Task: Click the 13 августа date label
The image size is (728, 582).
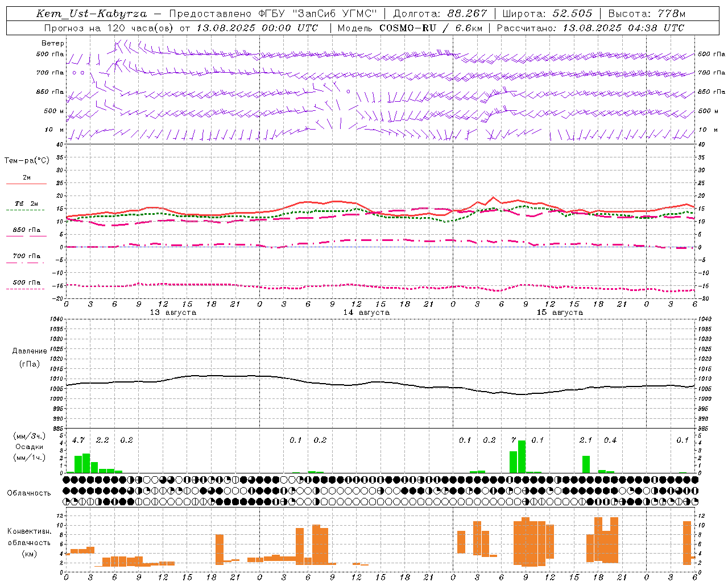Action: [x=173, y=313]
